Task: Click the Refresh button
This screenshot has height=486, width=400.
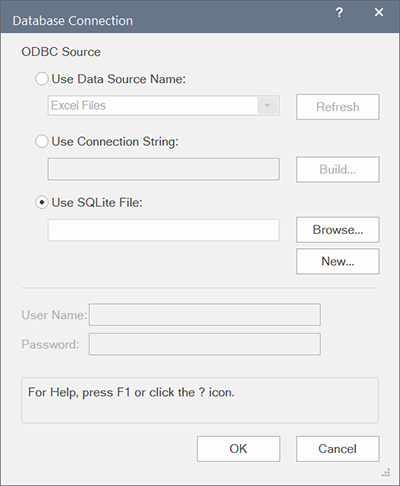Action: pos(338,107)
